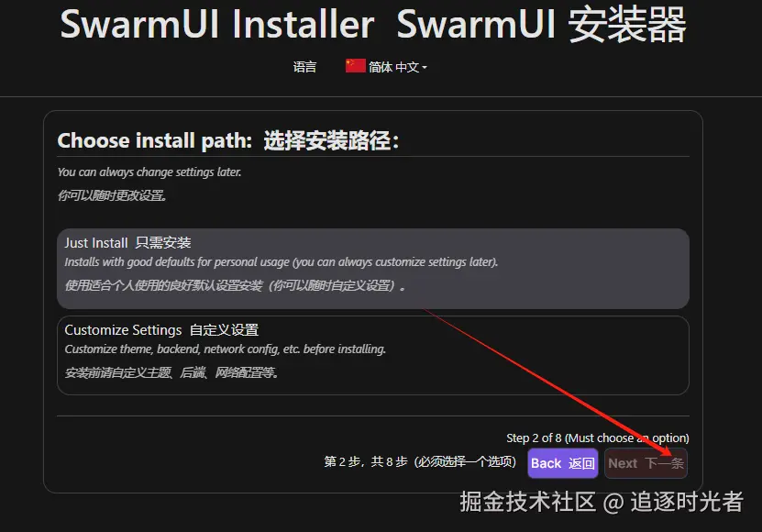Viewport: 762px width, 532px height.
Task: Select the Just Install option
Action: point(372,269)
